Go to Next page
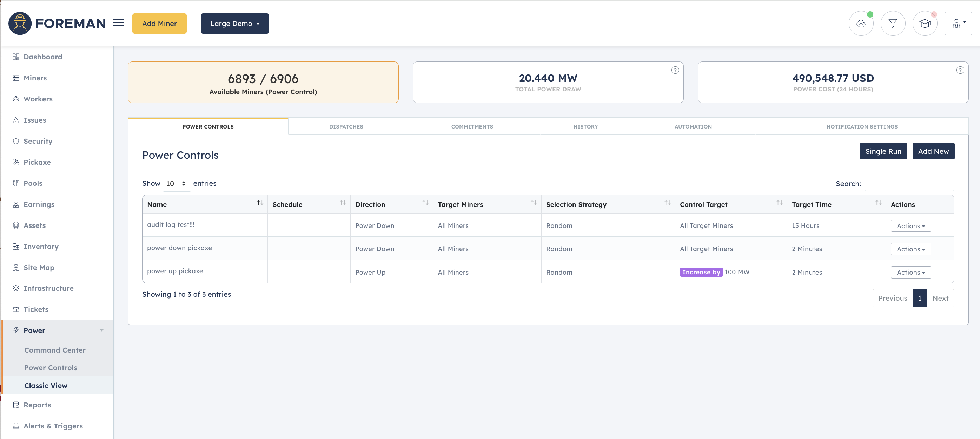Screen dimensions: 980x439 click(x=940, y=298)
